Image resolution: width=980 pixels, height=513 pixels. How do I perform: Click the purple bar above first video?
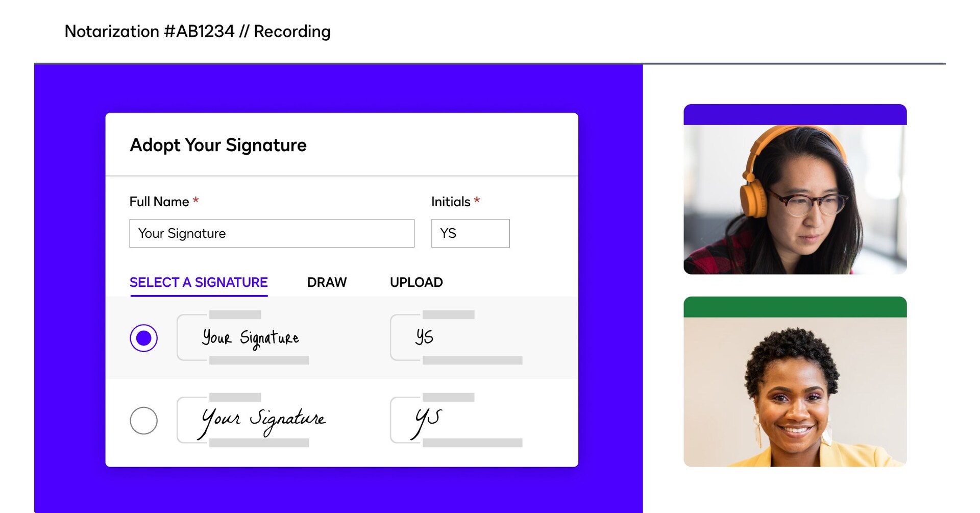[795, 115]
